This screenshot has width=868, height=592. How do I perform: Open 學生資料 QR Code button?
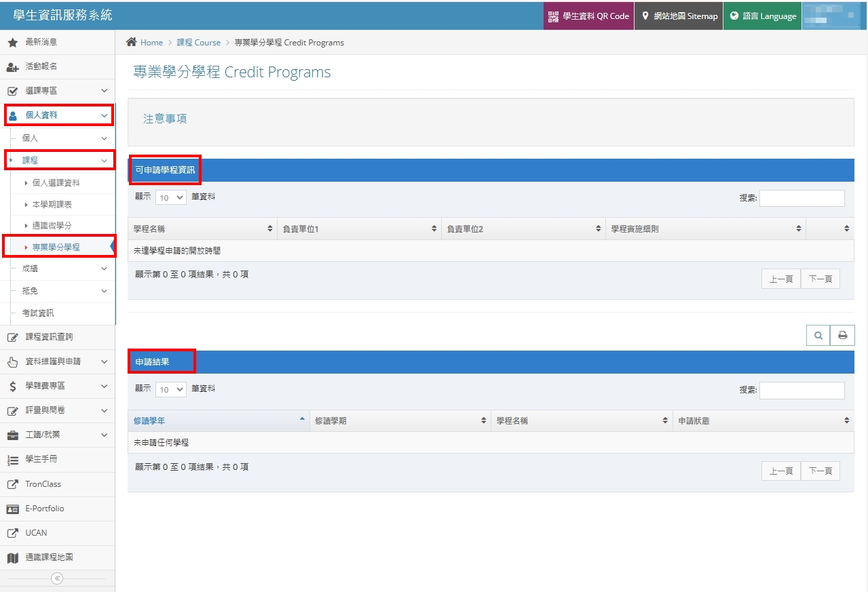588,16
